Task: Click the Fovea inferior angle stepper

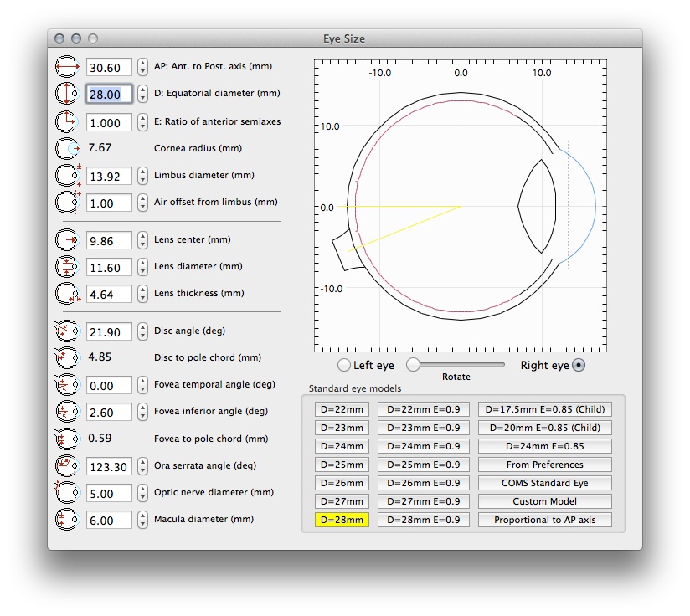Action: coord(142,413)
